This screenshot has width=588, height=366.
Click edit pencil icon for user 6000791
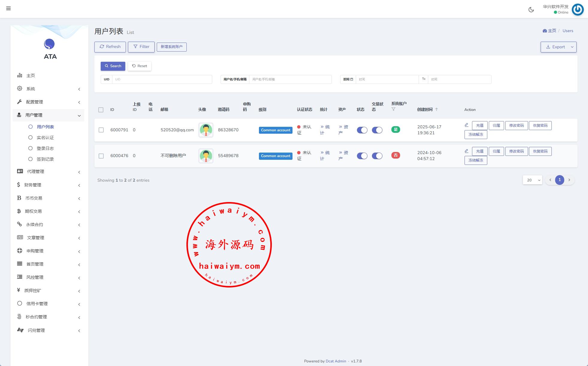click(x=466, y=125)
